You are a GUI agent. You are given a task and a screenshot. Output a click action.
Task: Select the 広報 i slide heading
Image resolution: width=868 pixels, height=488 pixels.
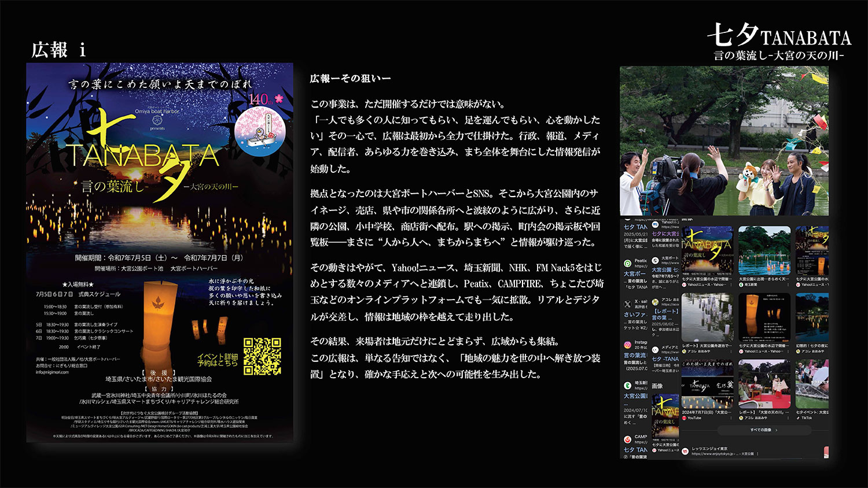pyautogui.click(x=58, y=50)
